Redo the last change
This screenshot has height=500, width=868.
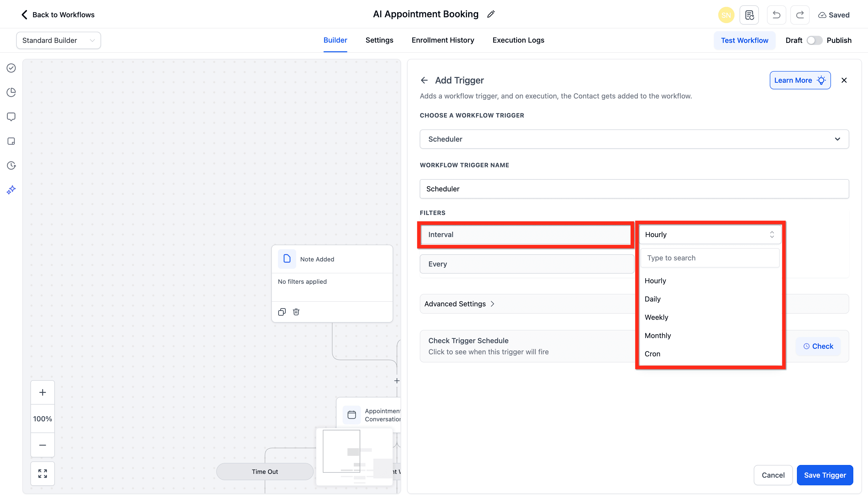tap(800, 15)
